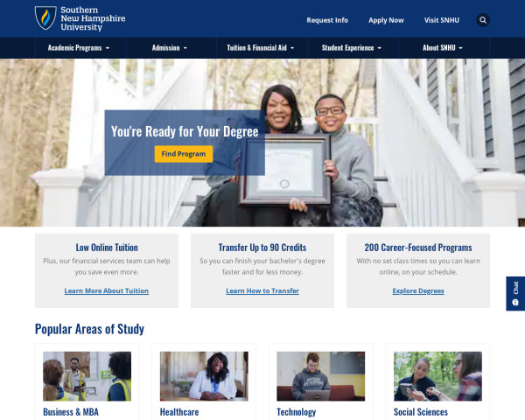
Task: Go to Apply Now
Action: [x=386, y=20]
